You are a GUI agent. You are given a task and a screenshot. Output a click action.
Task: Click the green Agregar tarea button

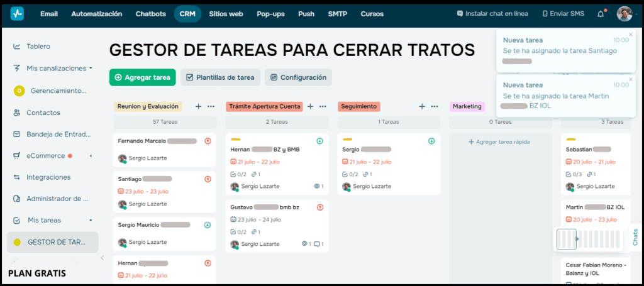coord(142,77)
